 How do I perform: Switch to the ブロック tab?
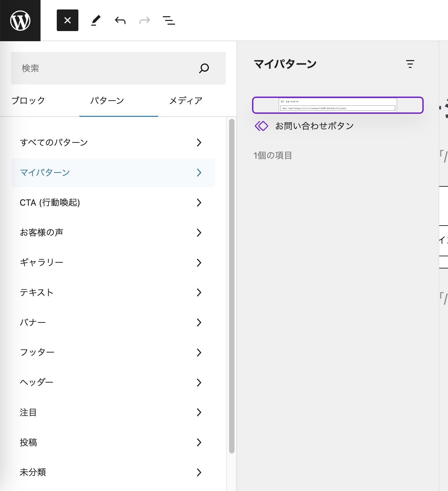click(28, 101)
